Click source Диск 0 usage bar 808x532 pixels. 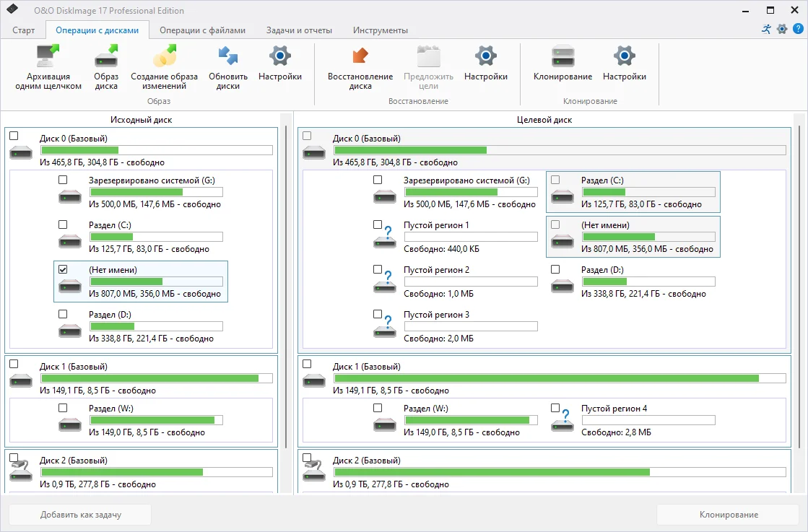click(x=157, y=150)
